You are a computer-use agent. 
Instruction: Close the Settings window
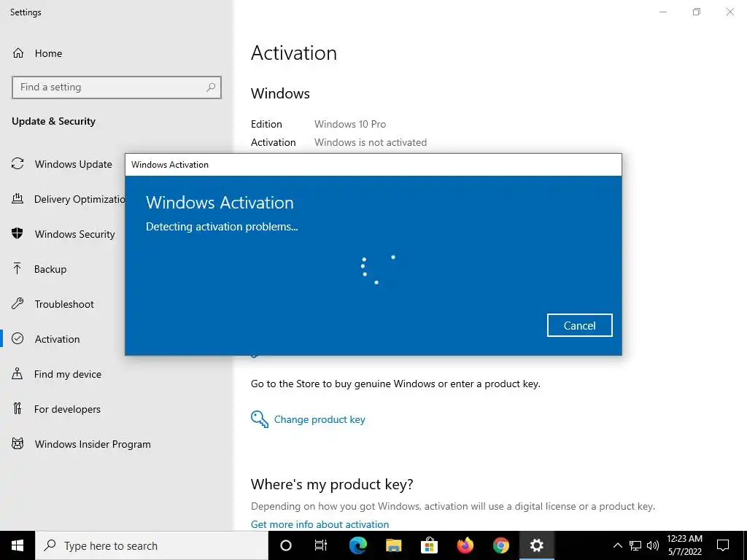point(729,12)
